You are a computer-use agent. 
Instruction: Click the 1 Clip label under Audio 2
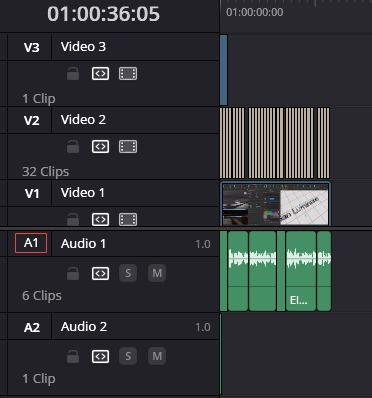point(39,379)
